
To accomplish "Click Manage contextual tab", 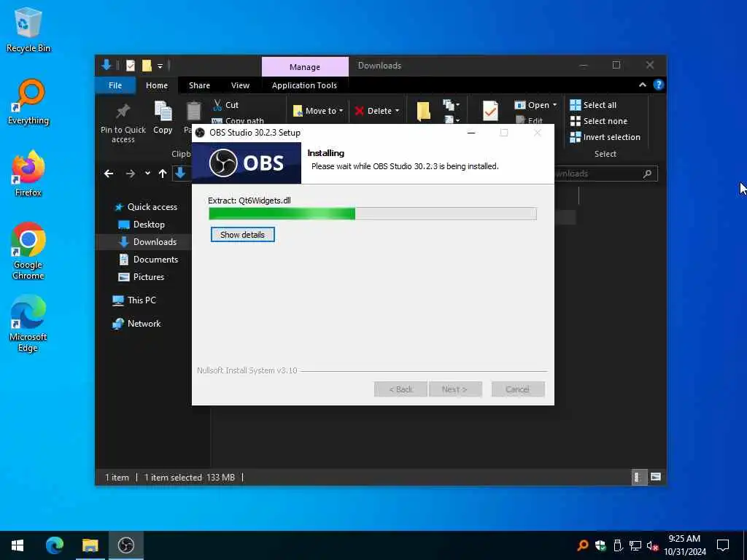I will (305, 66).
